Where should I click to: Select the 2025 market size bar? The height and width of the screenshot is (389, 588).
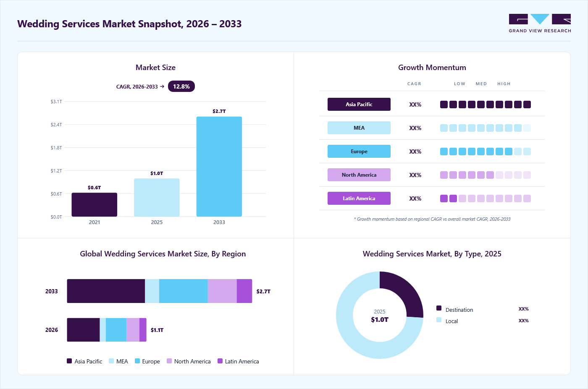(157, 198)
